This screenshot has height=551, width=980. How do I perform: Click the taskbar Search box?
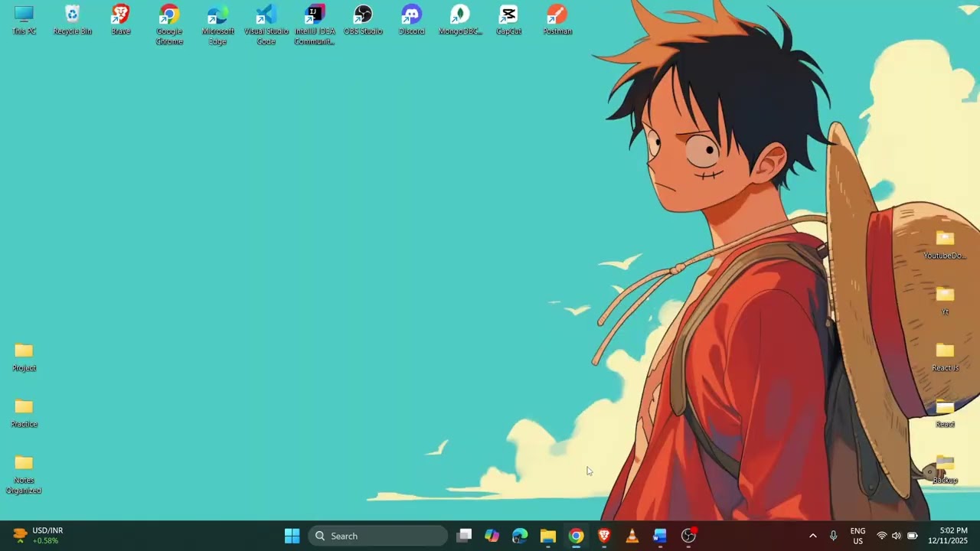pyautogui.click(x=378, y=536)
